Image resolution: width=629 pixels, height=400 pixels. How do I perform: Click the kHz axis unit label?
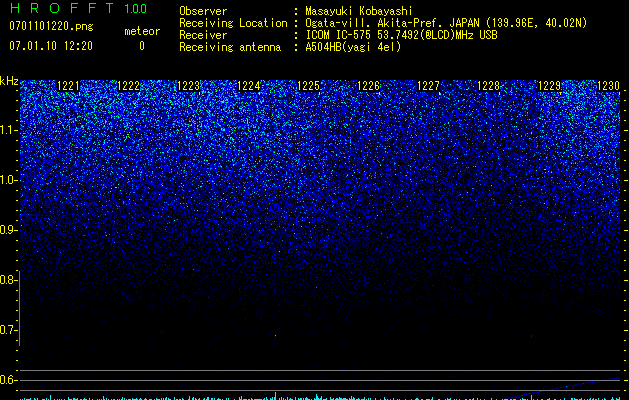click(9, 81)
